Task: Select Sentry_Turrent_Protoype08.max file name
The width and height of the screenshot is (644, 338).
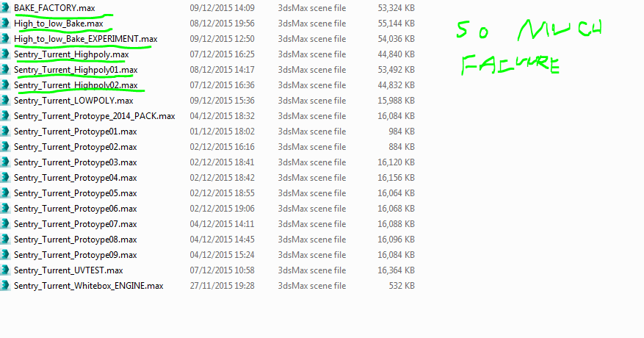Action: 75,240
